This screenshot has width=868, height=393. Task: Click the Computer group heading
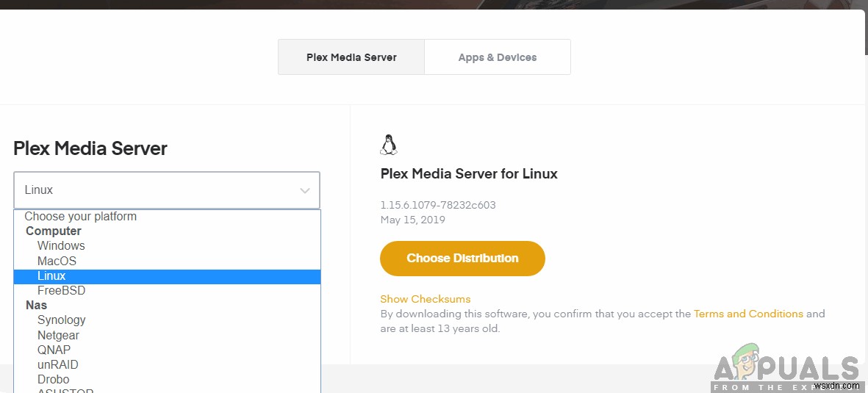tap(54, 231)
